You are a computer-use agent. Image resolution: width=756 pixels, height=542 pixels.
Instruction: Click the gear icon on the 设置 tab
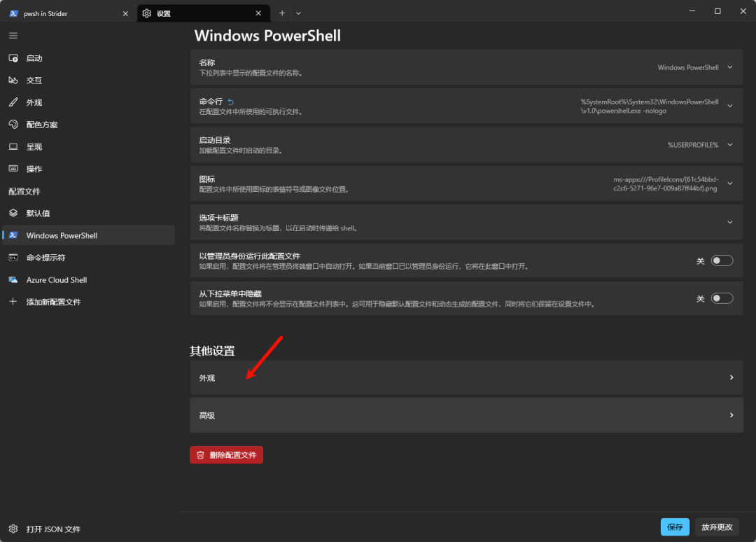(x=146, y=13)
